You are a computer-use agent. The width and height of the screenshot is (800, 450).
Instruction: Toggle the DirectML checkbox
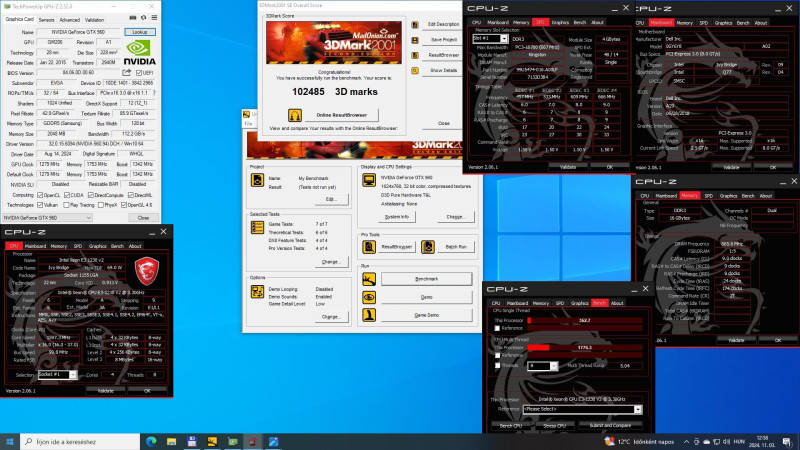(131, 195)
